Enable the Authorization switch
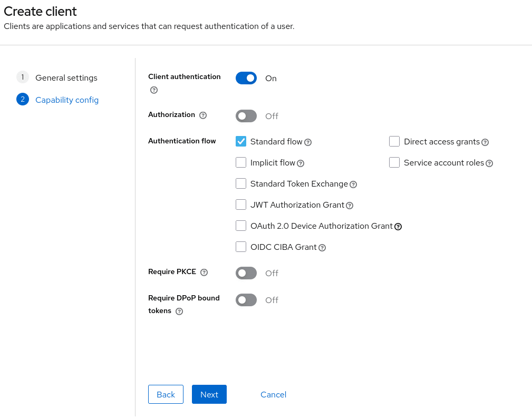 pos(246,116)
